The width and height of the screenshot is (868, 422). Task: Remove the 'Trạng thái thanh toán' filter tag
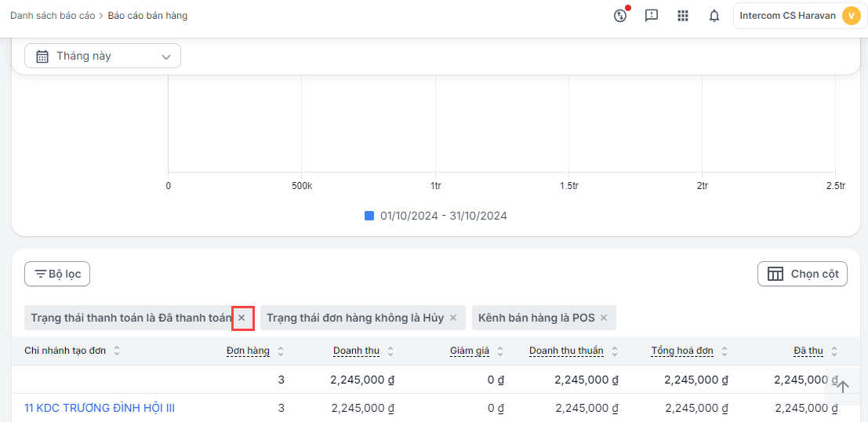tap(242, 318)
